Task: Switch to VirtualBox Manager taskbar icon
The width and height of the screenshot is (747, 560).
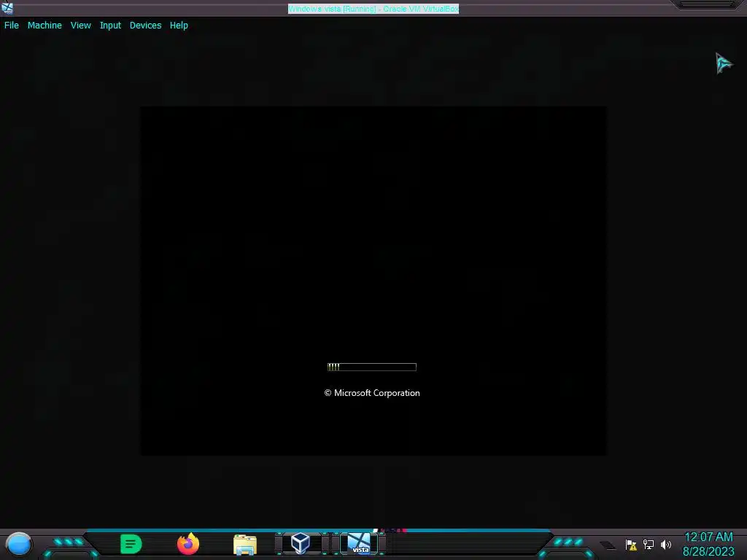Action: 301,543
